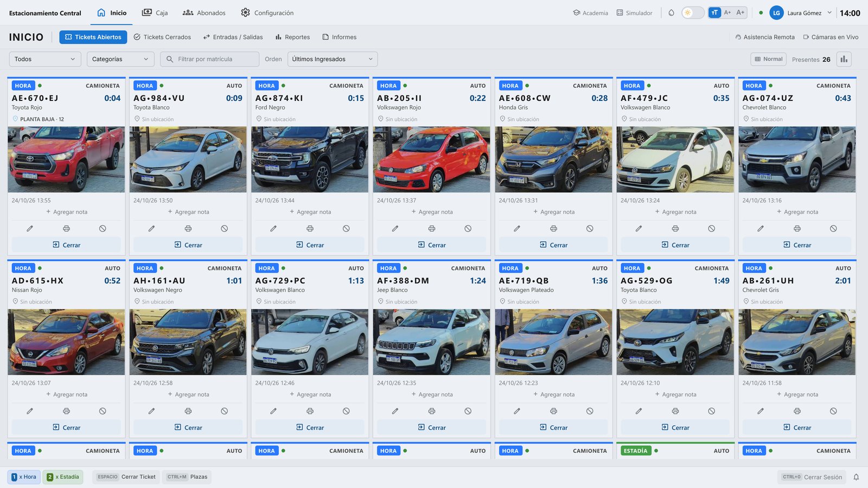Select the default text size button

[714, 12]
